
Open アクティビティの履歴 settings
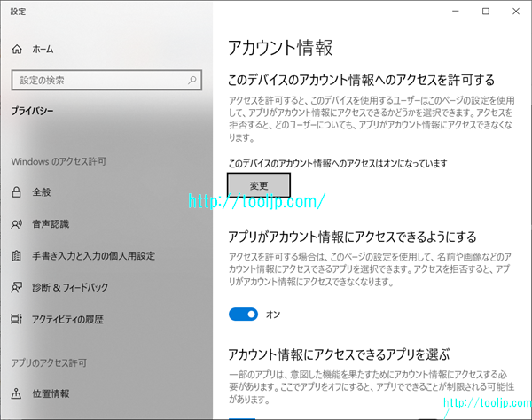(x=67, y=319)
